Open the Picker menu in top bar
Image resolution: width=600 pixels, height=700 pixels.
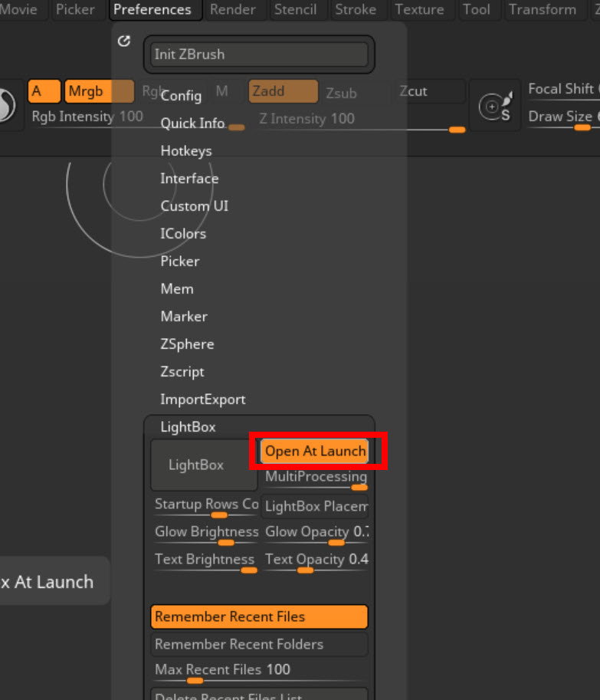75,9
